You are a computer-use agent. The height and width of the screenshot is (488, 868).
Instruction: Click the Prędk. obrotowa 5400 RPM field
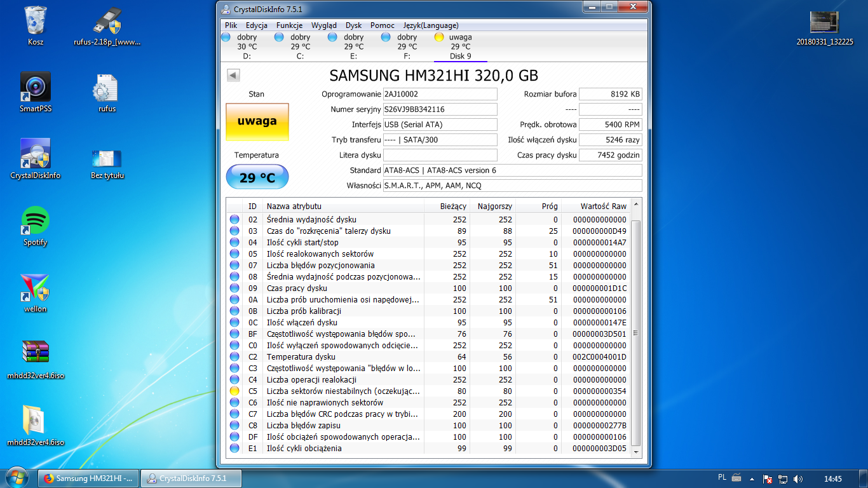[610, 125]
